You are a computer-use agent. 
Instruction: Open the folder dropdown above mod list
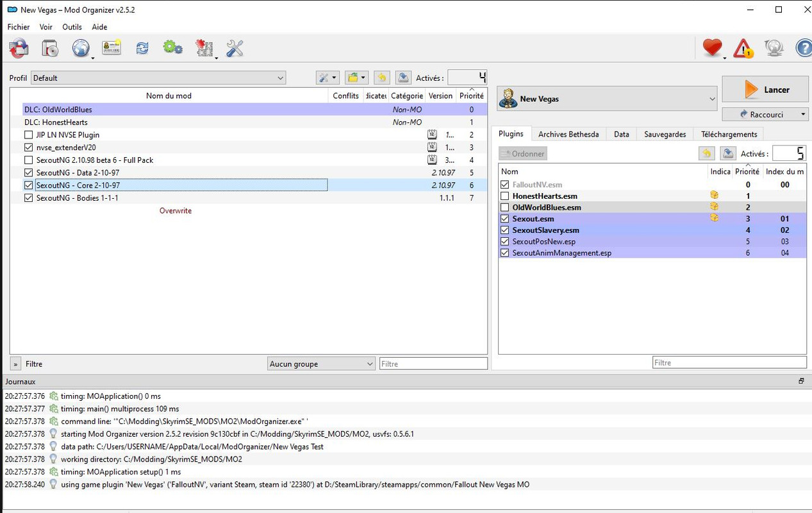356,78
